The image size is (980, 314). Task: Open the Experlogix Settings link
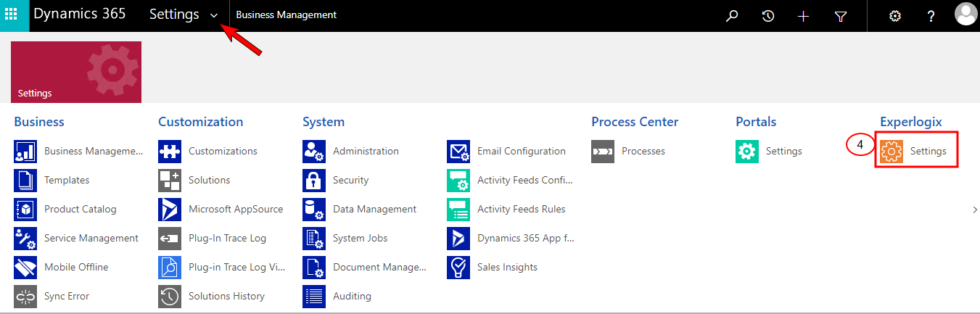[928, 152]
